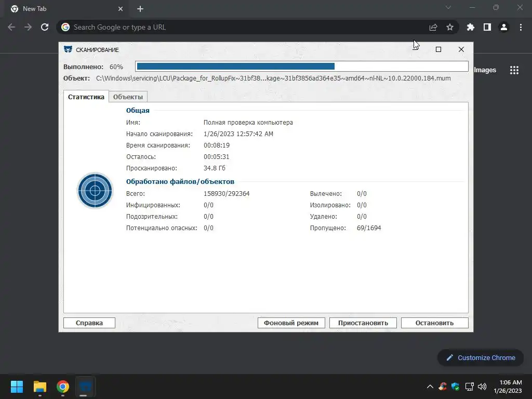Screen dimensions: 532x399
Task: Go forward in Chrome
Action: pyautogui.click(x=28, y=27)
